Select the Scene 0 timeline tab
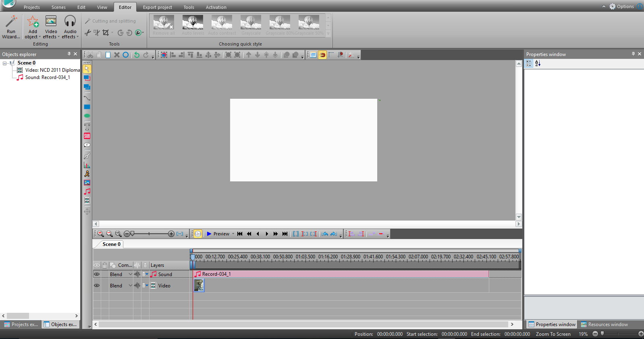 [111, 244]
